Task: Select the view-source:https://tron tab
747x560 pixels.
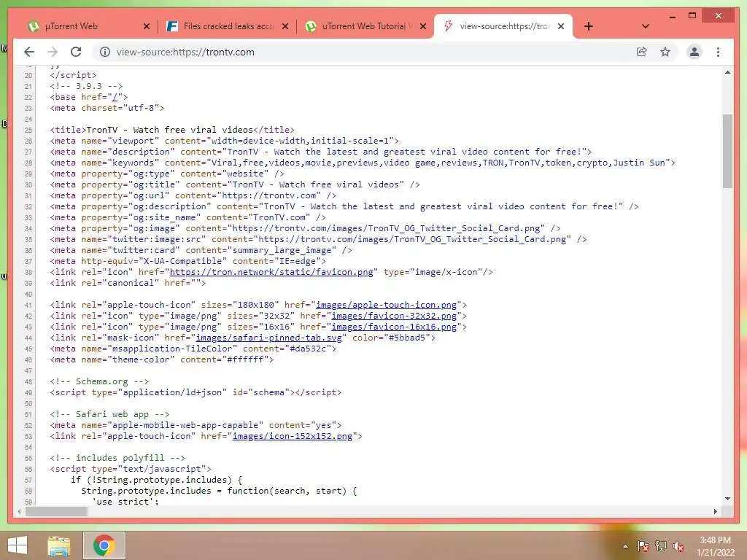Action: tap(503, 26)
